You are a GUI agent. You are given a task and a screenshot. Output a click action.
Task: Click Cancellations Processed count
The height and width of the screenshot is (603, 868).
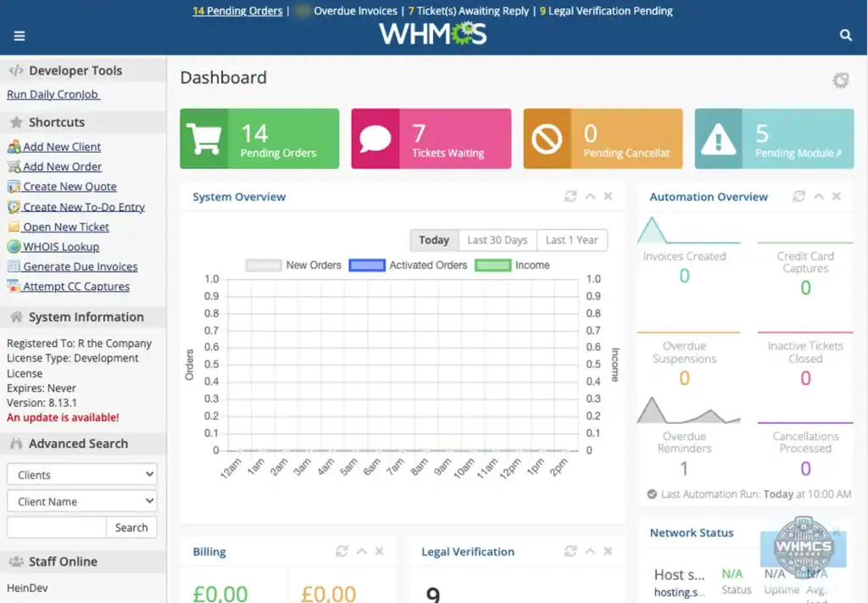coord(805,469)
